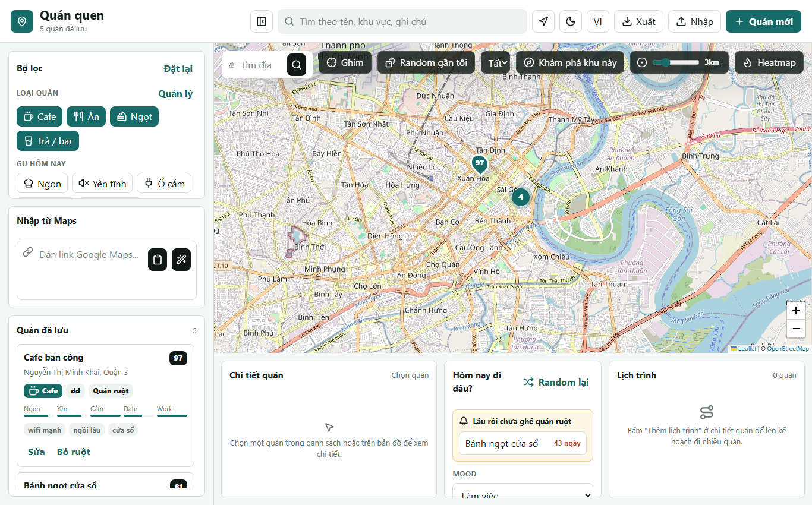Select the Cafe ban công saved place title
812x505 pixels.
click(x=53, y=357)
